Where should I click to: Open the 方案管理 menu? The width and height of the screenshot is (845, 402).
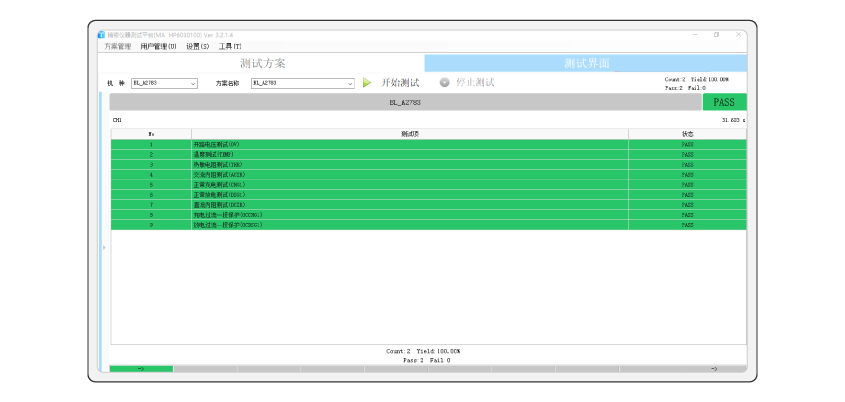pyautogui.click(x=117, y=46)
